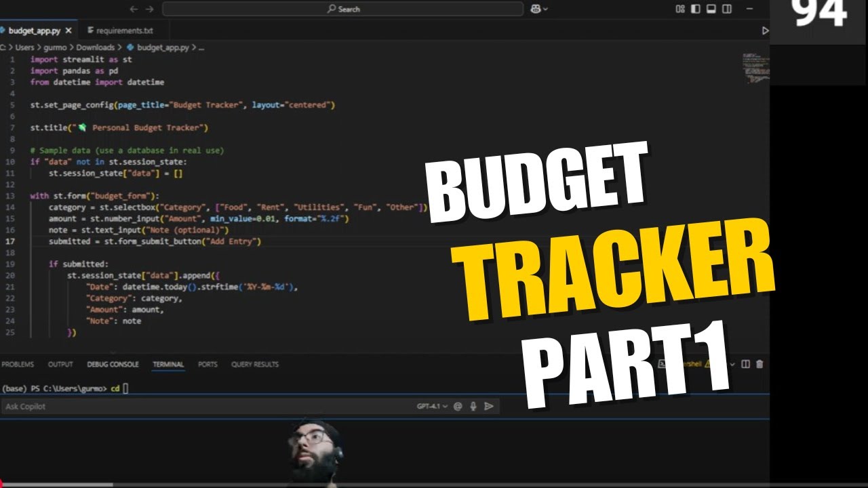Go forward with the navigation arrow
Image resolution: width=868 pixels, height=488 pixels.
(150, 9)
